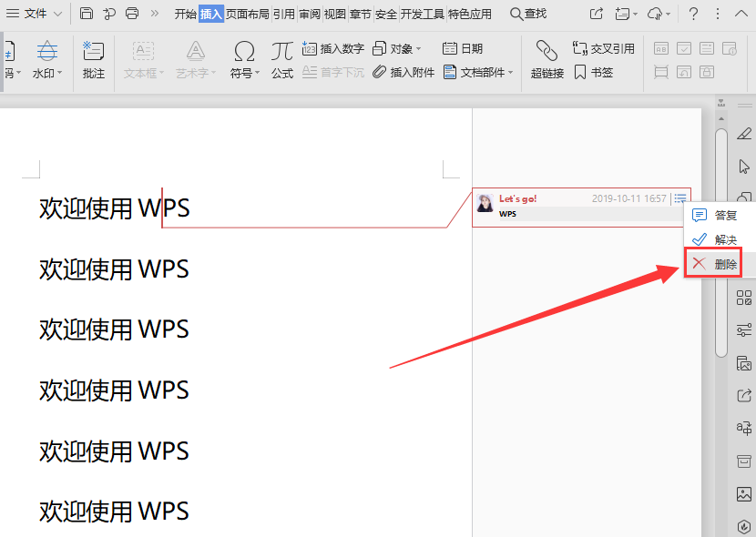Add a 书签 bookmark

click(x=594, y=72)
